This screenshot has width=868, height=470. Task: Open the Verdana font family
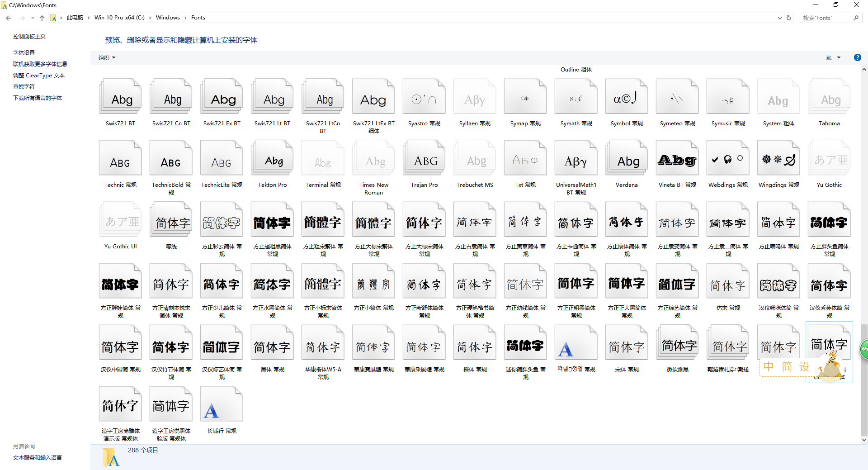point(627,158)
